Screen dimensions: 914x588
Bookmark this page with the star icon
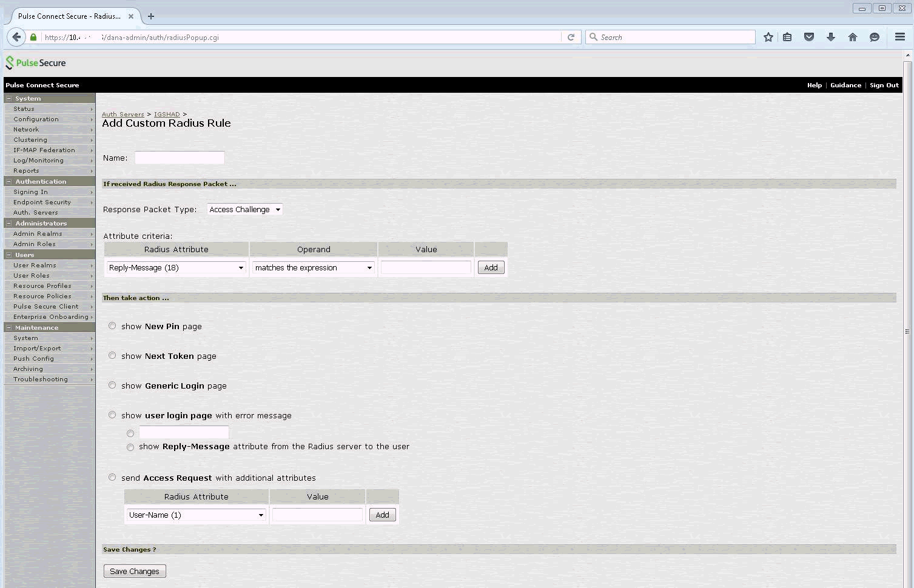768,37
